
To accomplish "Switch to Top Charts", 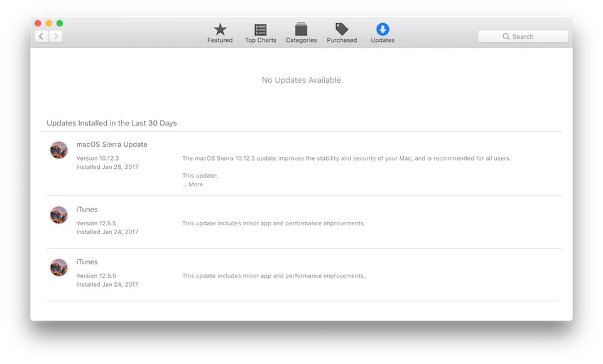I will pyautogui.click(x=261, y=33).
